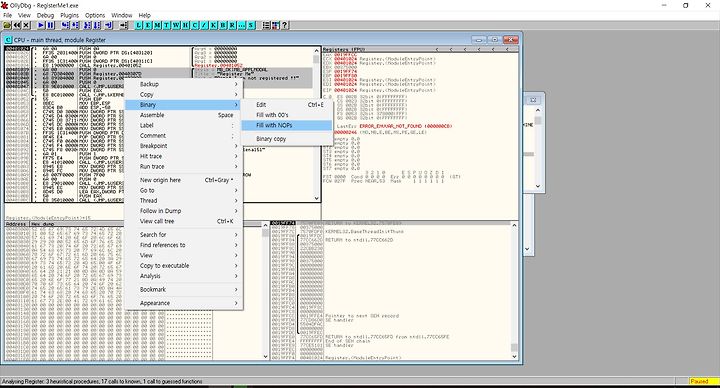The height and width of the screenshot is (388, 720).
Task: Open the Debug menu
Action: (45, 15)
